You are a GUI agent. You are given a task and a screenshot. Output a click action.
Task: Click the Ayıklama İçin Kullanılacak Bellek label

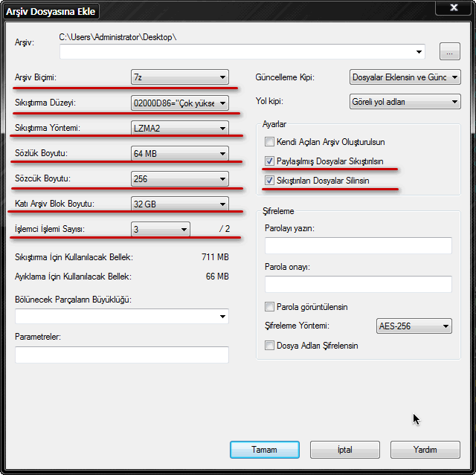pyautogui.click(x=73, y=277)
